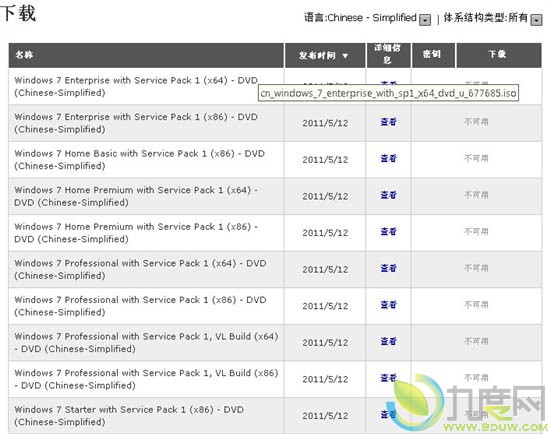View details for Windows 7 Professional SP1 (x86) DVD
Screen dimensions: 550x434
pyautogui.click(x=388, y=305)
